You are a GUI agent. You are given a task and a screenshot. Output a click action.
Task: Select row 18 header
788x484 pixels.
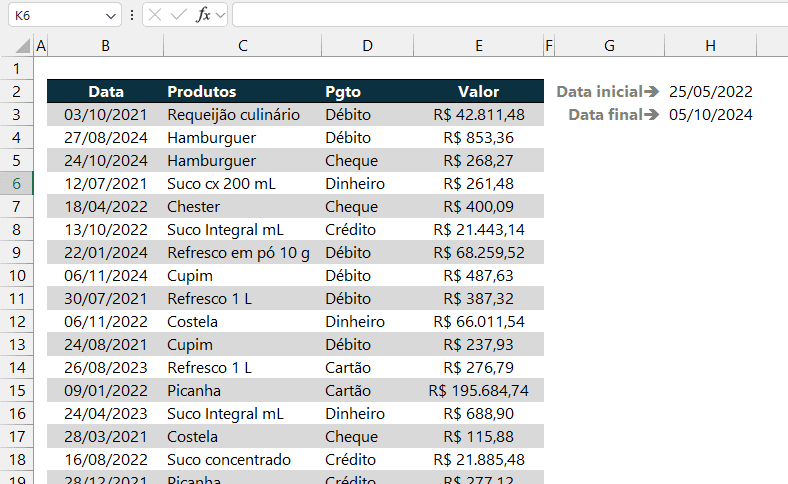17,459
